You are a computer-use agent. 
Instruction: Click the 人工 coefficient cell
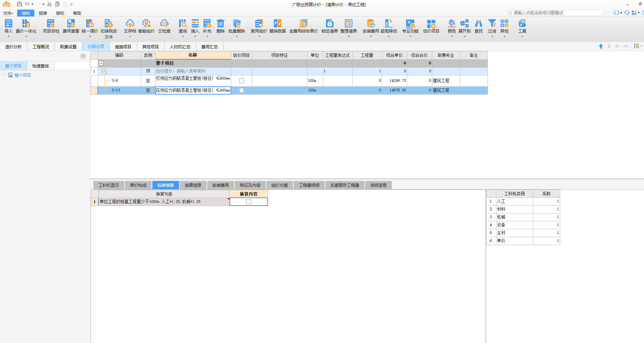(547, 201)
